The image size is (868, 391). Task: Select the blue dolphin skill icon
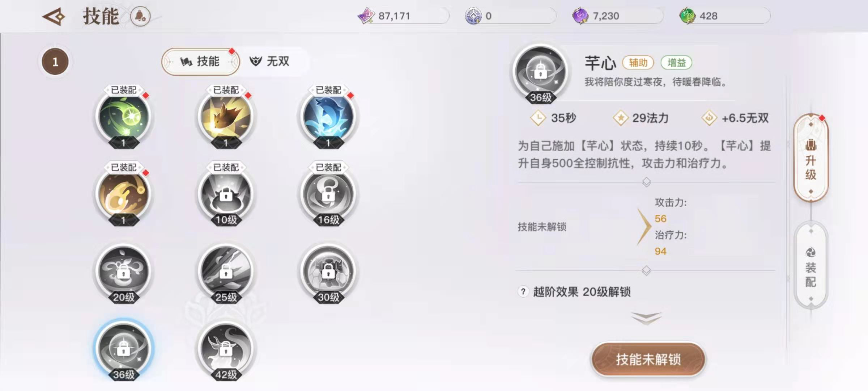(328, 117)
